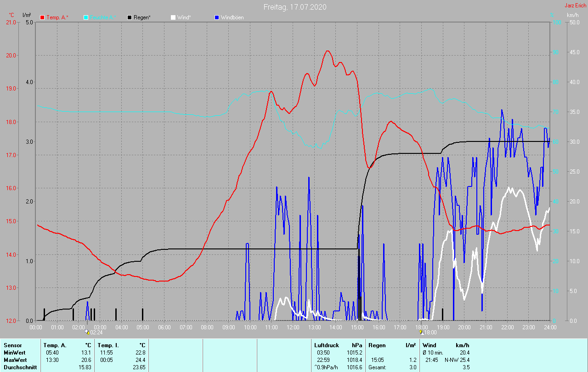
Task: Select the Regen legend label
Action: point(142,17)
